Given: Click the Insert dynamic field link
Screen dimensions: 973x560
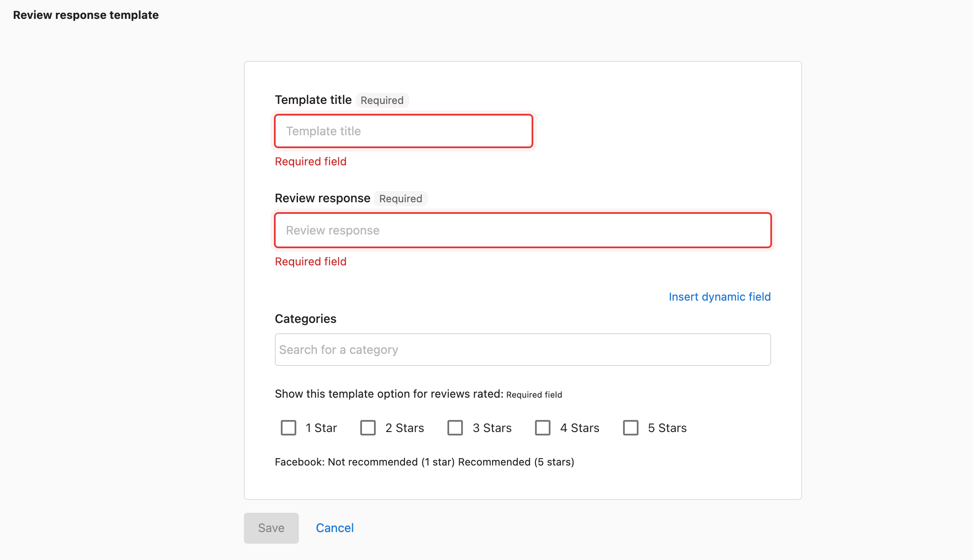Looking at the screenshot, I should (x=720, y=297).
